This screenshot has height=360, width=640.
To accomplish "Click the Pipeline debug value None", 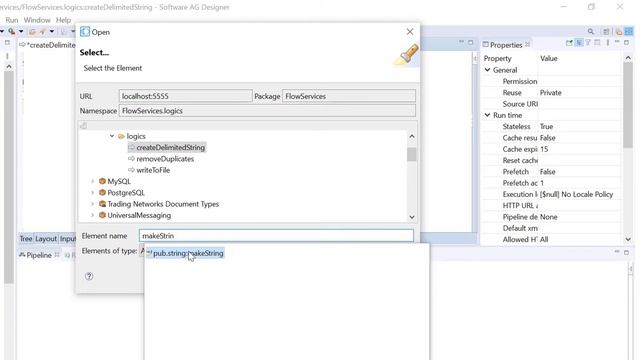I will (x=549, y=217).
